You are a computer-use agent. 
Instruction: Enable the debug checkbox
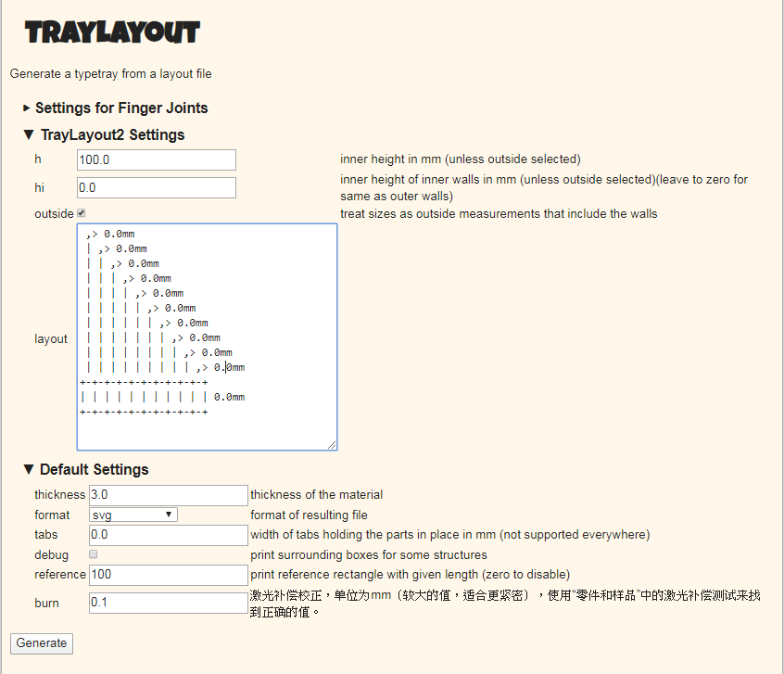coord(93,554)
